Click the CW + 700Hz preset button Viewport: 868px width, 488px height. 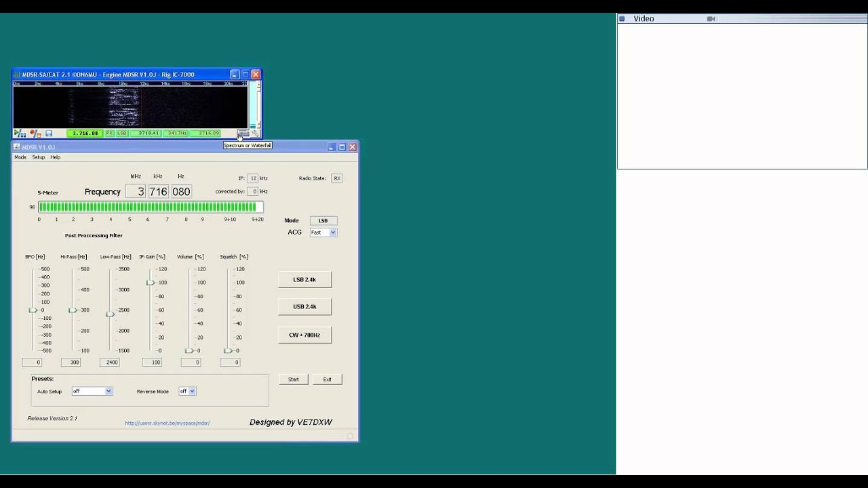coord(304,335)
